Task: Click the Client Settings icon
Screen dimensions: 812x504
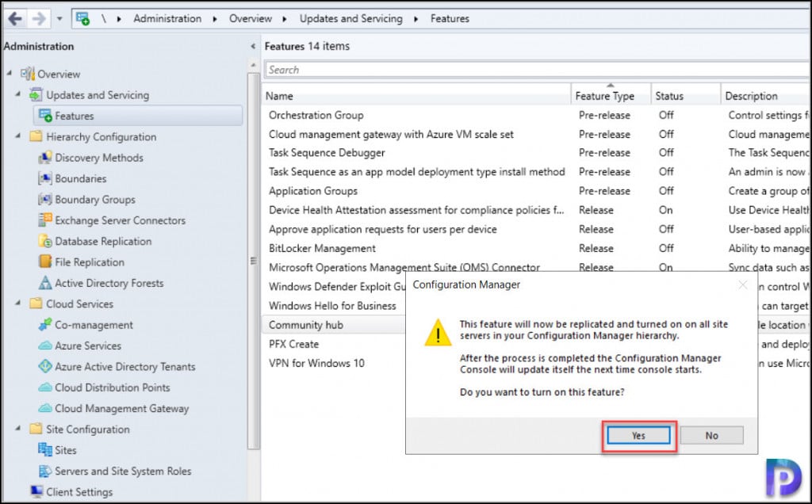Action: click(x=36, y=491)
